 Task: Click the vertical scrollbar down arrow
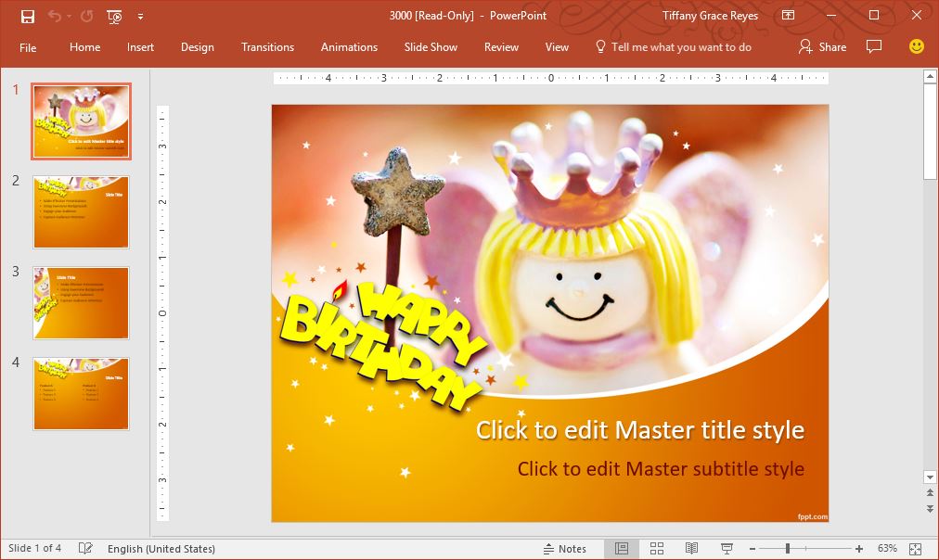tap(930, 477)
